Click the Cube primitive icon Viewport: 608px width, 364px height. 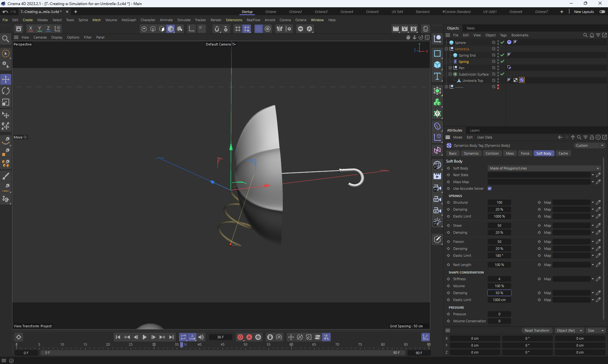click(x=437, y=65)
